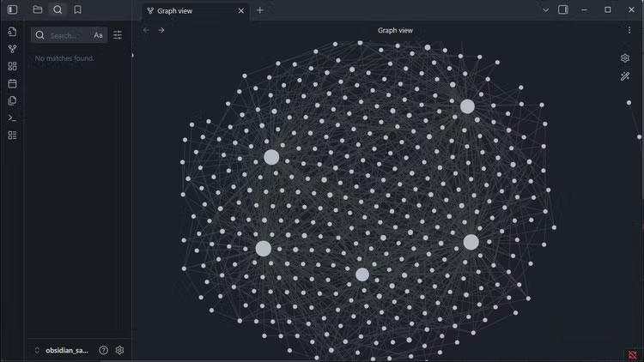Image resolution: width=644 pixels, height=362 pixels.
Task: Click the red crossed icon in bottom-right corner
Action: [x=633, y=354]
